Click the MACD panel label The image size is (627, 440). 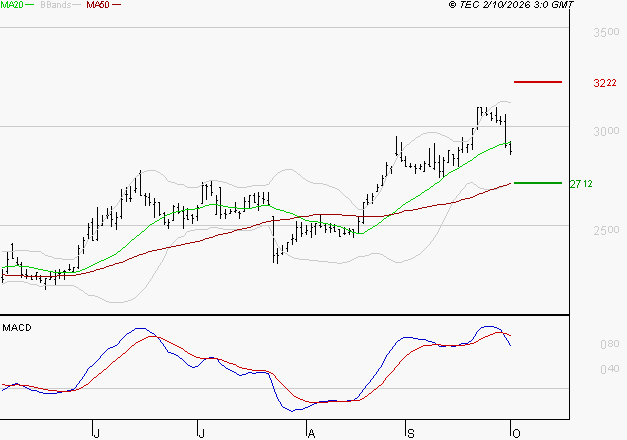click(17, 328)
